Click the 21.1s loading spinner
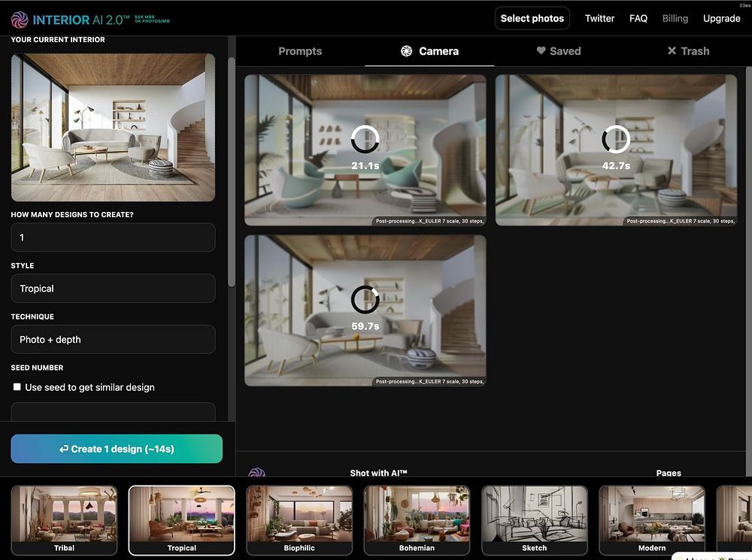 tap(365, 139)
